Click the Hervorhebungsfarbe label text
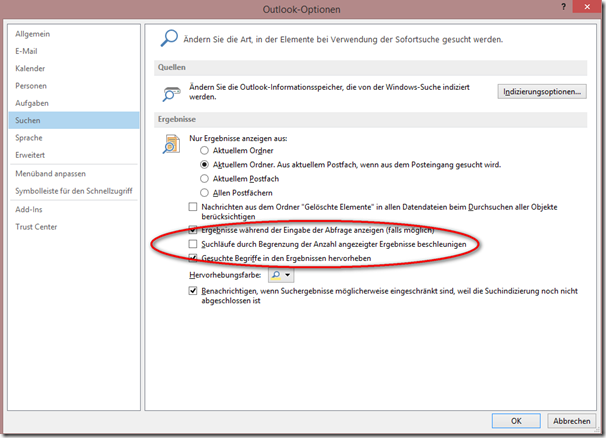This screenshot has width=606, height=438. click(225, 275)
